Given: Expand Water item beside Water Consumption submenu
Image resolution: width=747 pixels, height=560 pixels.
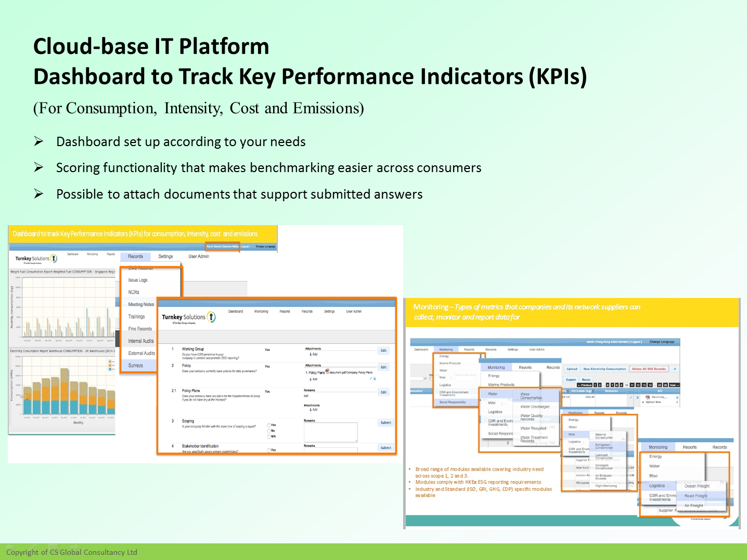Looking at the screenshot, I should (497, 394).
